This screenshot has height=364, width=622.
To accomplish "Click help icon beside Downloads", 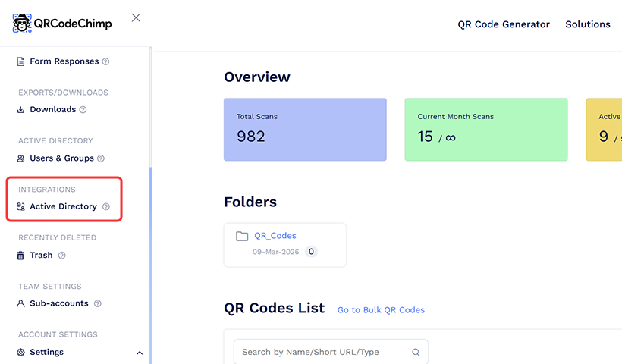I will pyautogui.click(x=83, y=109).
